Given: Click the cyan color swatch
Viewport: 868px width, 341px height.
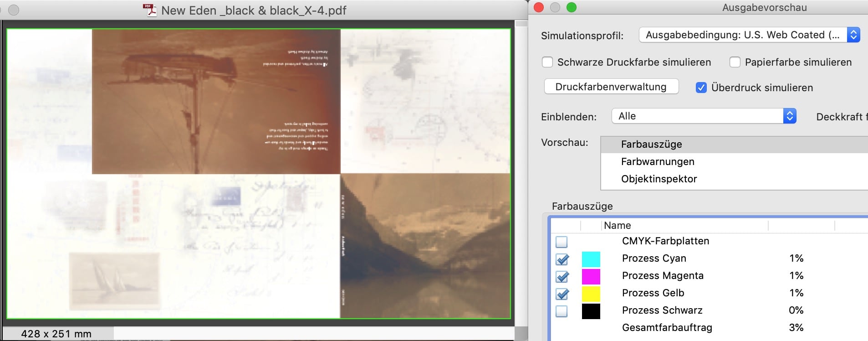Looking at the screenshot, I should pos(591,259).
